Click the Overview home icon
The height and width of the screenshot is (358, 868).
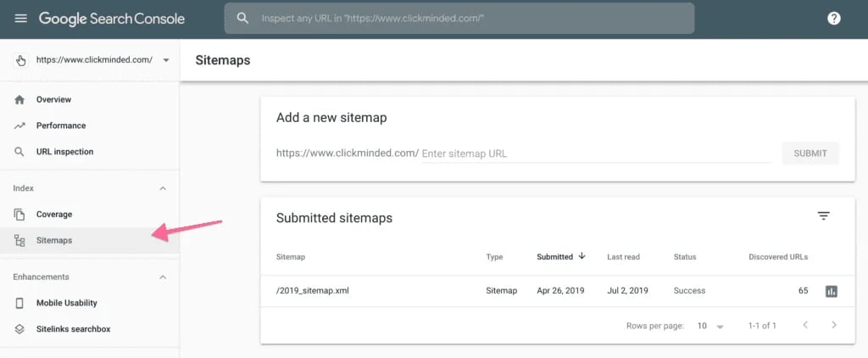19,100
